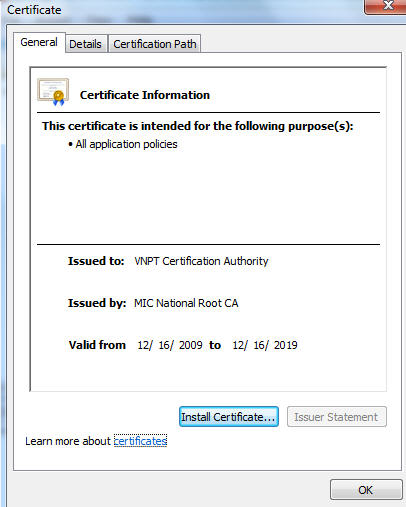406x507 pixels.
Task: Click the certificate ribbon icon
Action: click(53, 92)
